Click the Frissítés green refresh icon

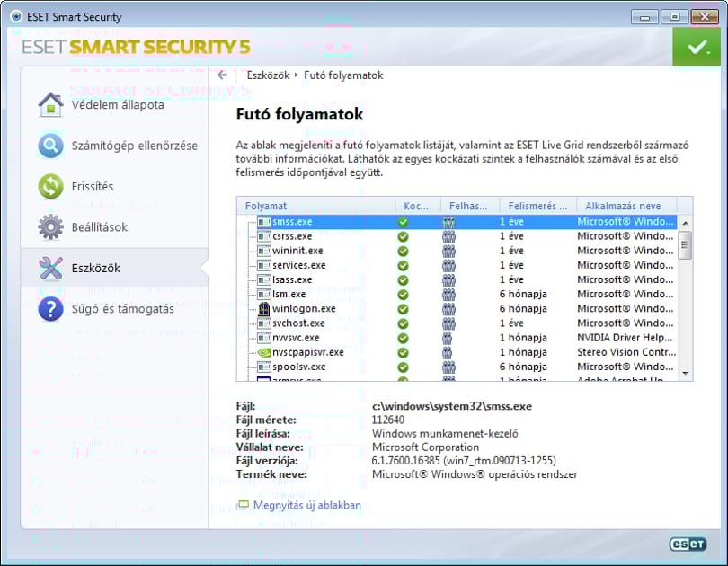click(50, 186)
